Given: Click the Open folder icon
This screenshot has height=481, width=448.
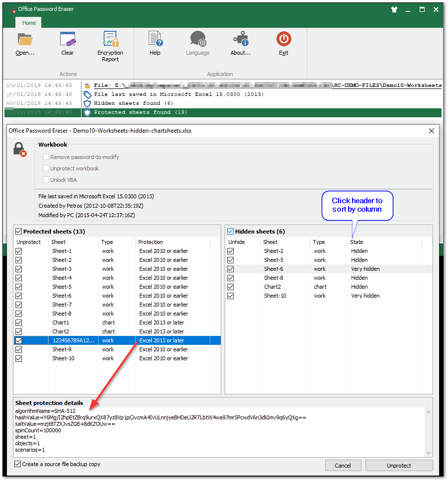Looking at the screenshot, I should coord(25,39).
